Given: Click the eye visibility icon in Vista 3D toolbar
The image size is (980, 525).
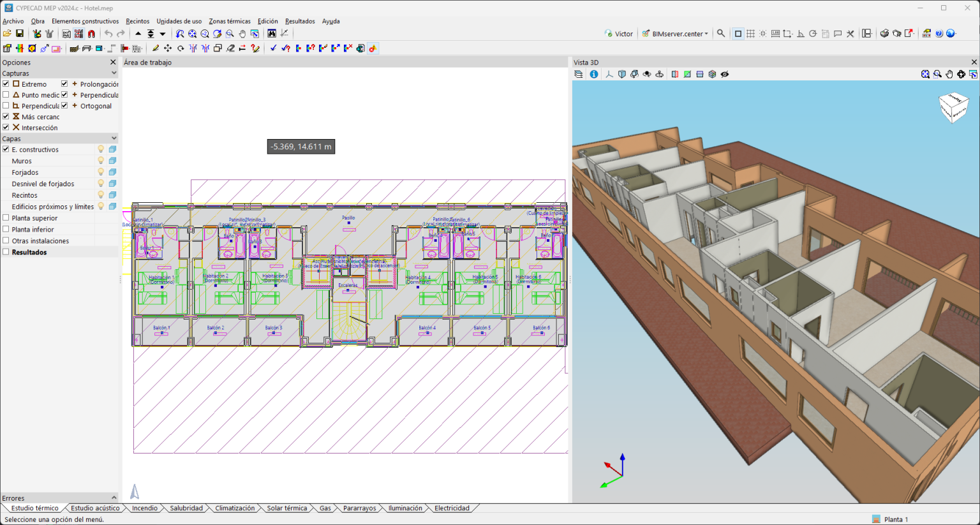Looking at the screenshot, I should click(x=725, y=75).
